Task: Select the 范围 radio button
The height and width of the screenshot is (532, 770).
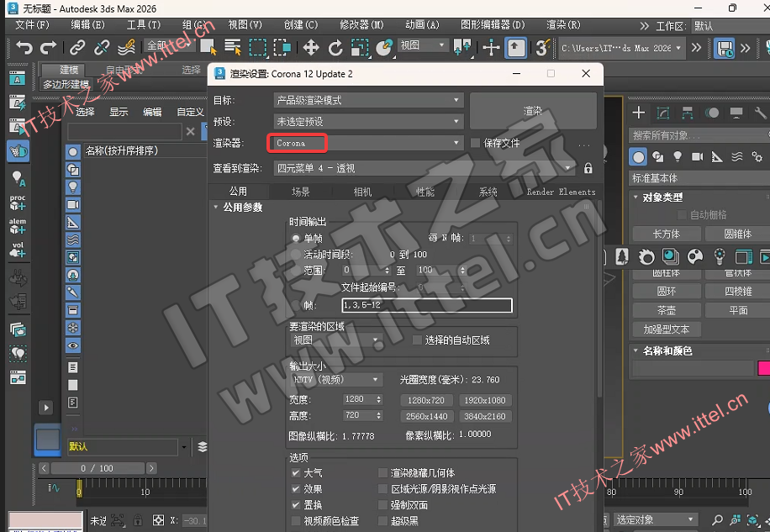Action: (296, 270)
